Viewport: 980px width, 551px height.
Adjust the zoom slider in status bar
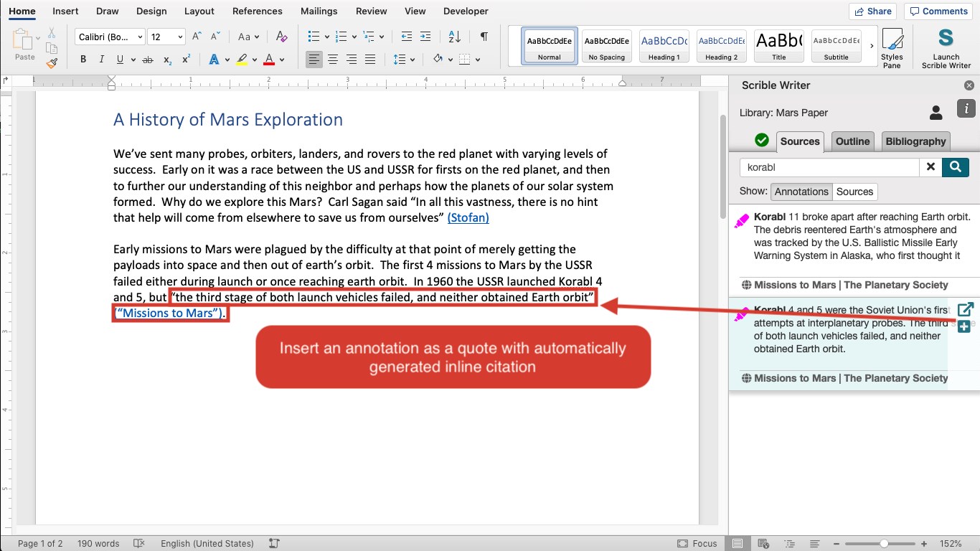point(884,544)
